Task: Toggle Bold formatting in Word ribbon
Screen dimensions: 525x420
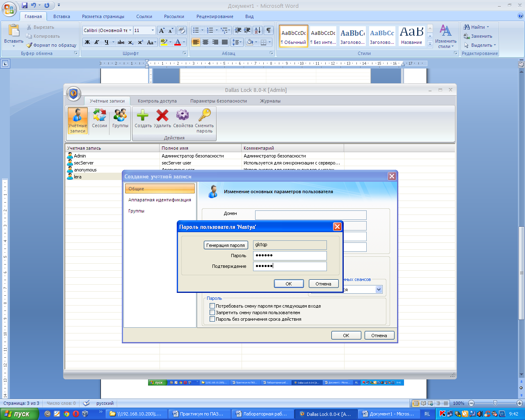Action: click(x=87, y=42)
